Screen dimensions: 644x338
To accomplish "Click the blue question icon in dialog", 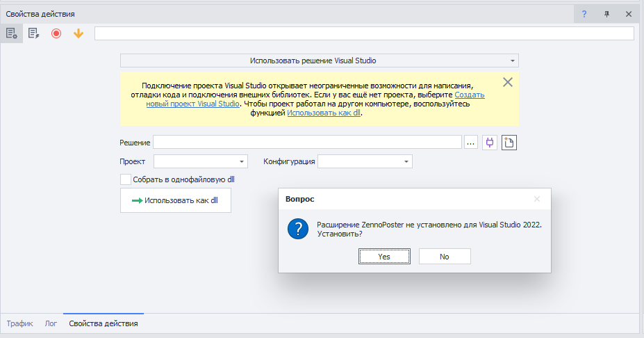I will (298, 229).
